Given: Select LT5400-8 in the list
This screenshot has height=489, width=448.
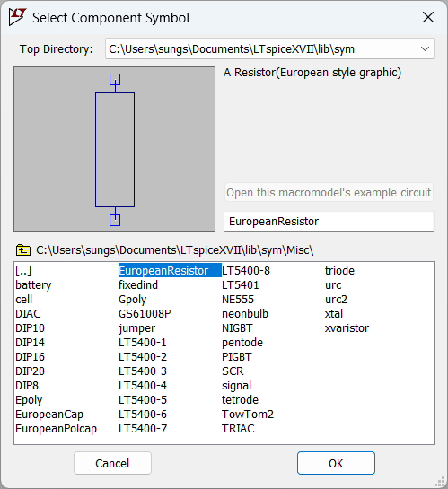Looking at the screenshot, I should click(246, 271).
